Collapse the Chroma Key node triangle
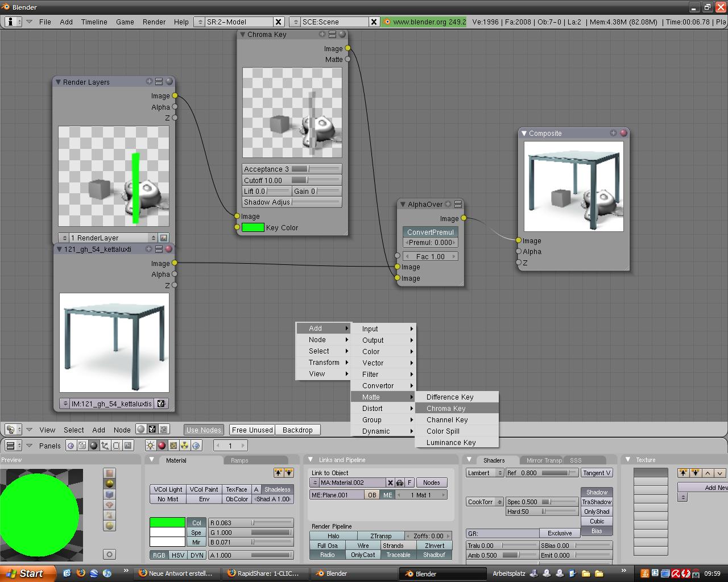The height and width of the screenshot is (582, 728). (x=242, y=35)
